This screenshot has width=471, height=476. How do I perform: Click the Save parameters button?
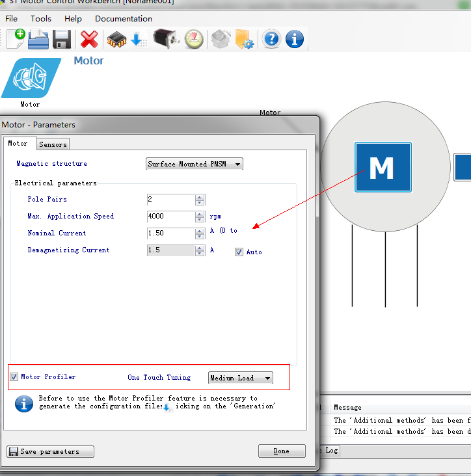(x=50, y=451)
